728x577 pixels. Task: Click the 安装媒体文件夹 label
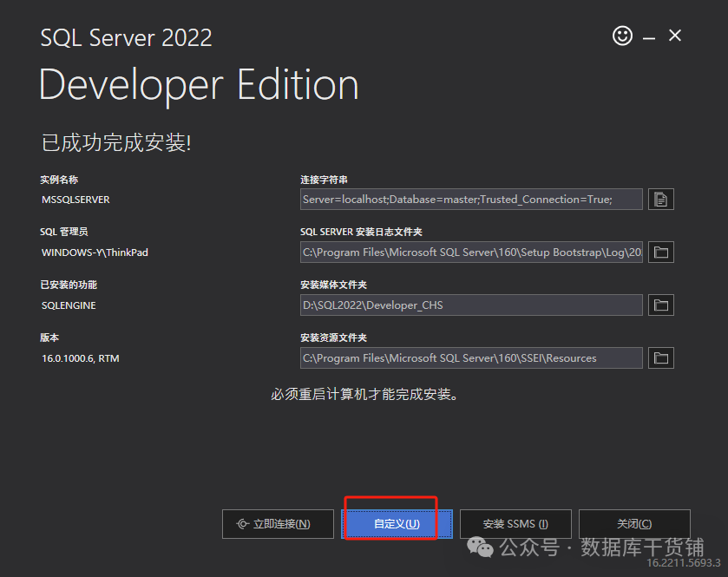[x=333, y=285]
